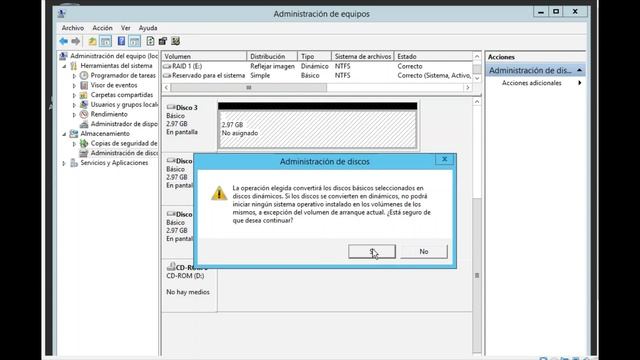Click the last toolbar icon after Properties
The image size is (640, 360).
176,41
